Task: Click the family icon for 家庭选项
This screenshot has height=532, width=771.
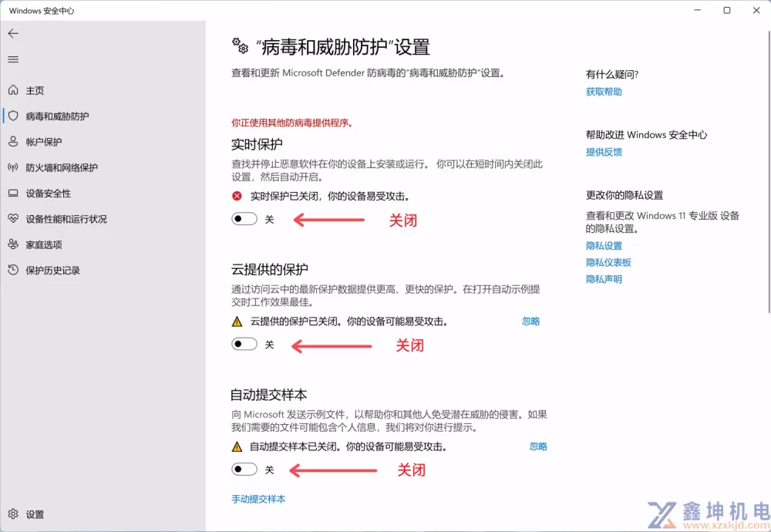Action: tap(13, 244)
